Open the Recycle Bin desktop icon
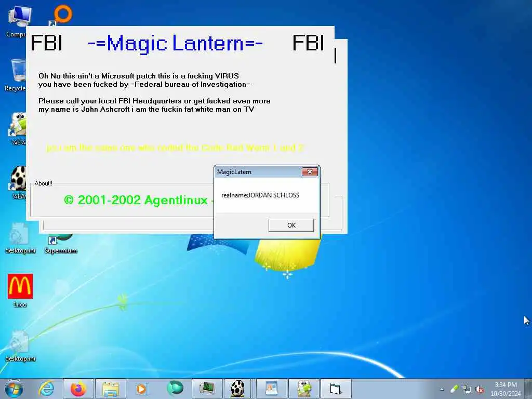532x399 pixels. pyautogui.click(x=16, y=75)
